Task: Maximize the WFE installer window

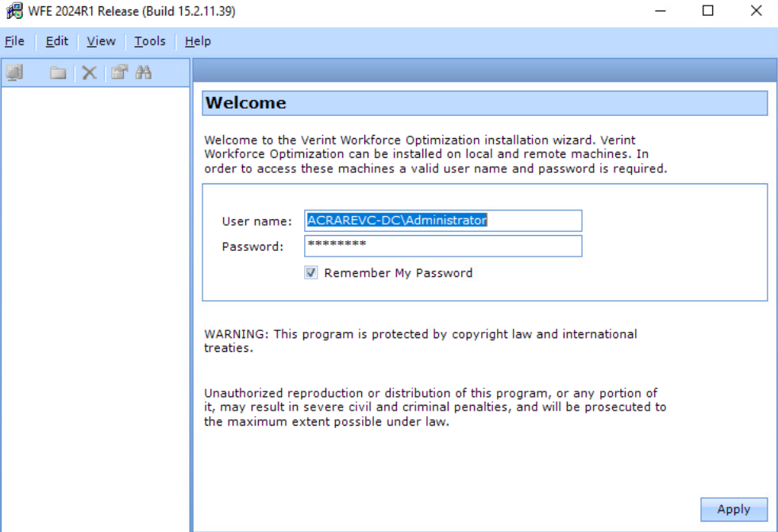Action: [708, 11]
